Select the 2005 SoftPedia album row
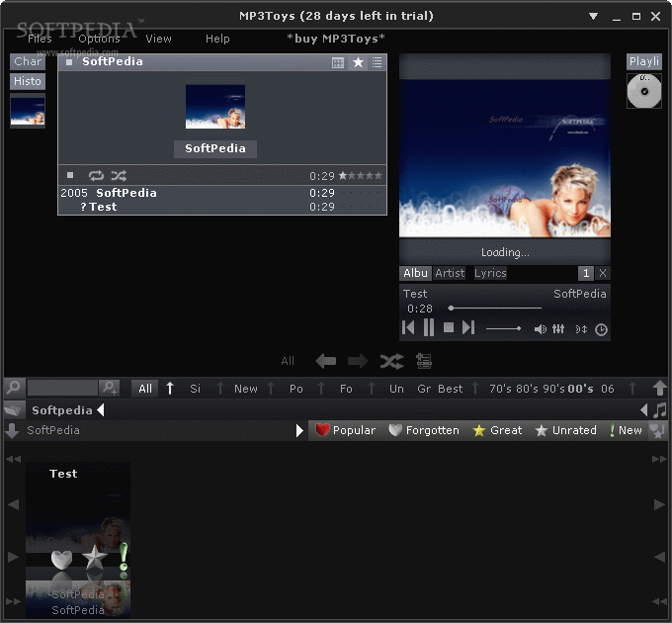This screenshot has height=623, width=672. coord(222,193)
